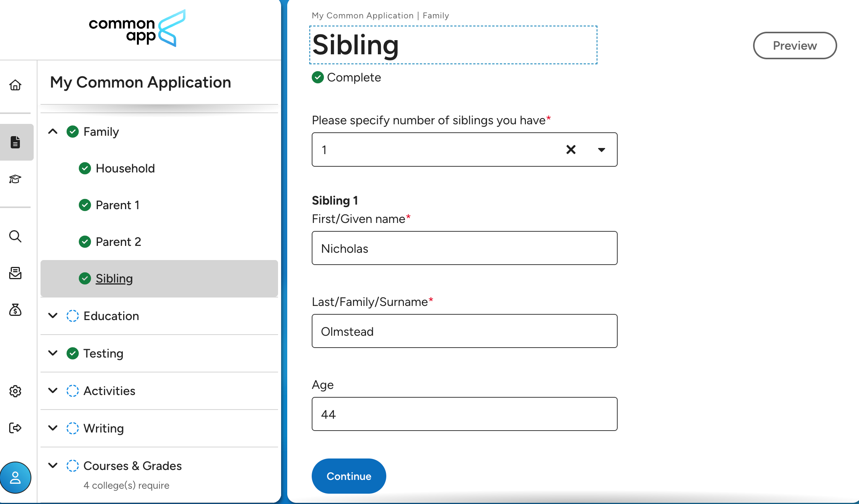Open the recommenders envelope inbox icon
The height and width of the screenshot is (504, 859).
tap(15, 273)
